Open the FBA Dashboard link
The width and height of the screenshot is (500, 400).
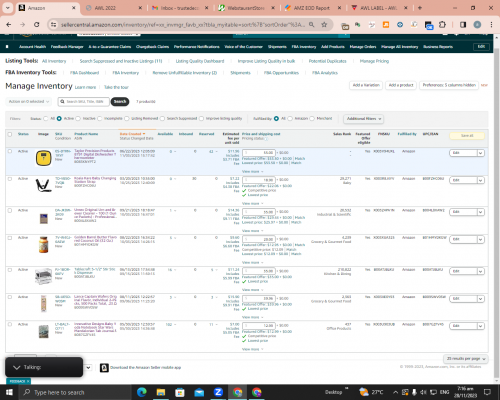[x=84, y=73]
